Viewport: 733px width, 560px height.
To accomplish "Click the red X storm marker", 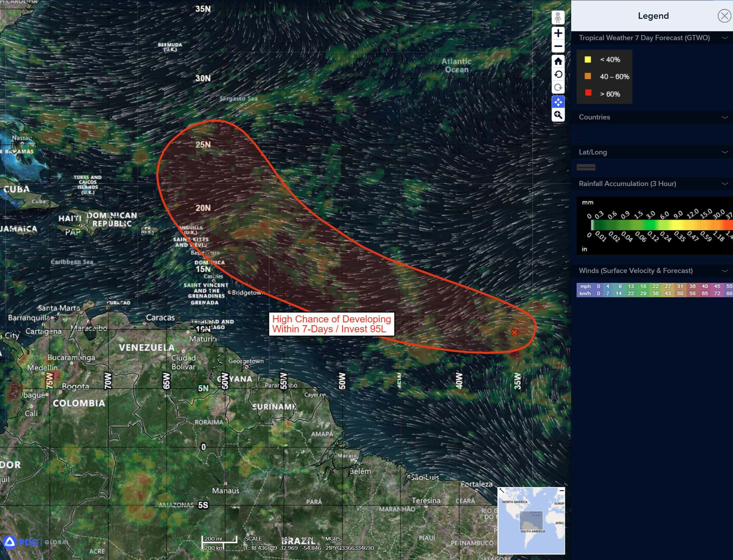I will click(x=514, y=332).
